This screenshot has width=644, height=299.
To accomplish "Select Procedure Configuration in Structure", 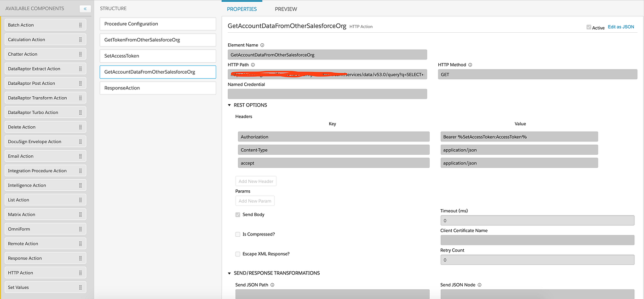I will 157,24.
